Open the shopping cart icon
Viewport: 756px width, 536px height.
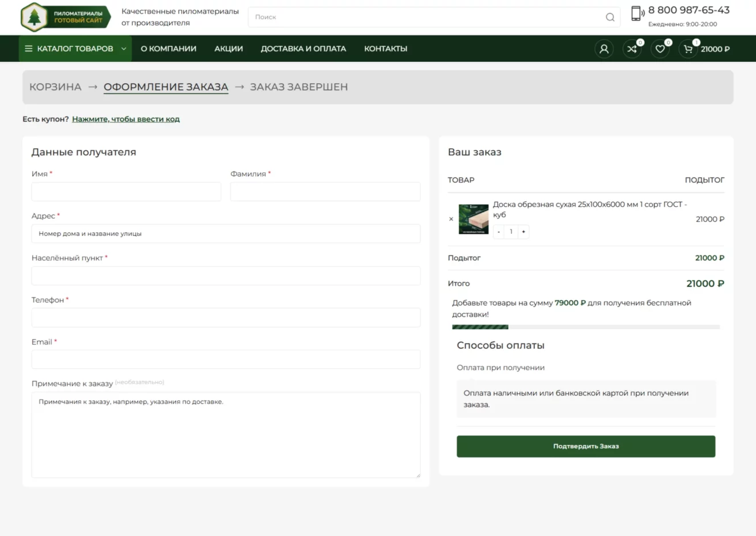pos(688,49)
